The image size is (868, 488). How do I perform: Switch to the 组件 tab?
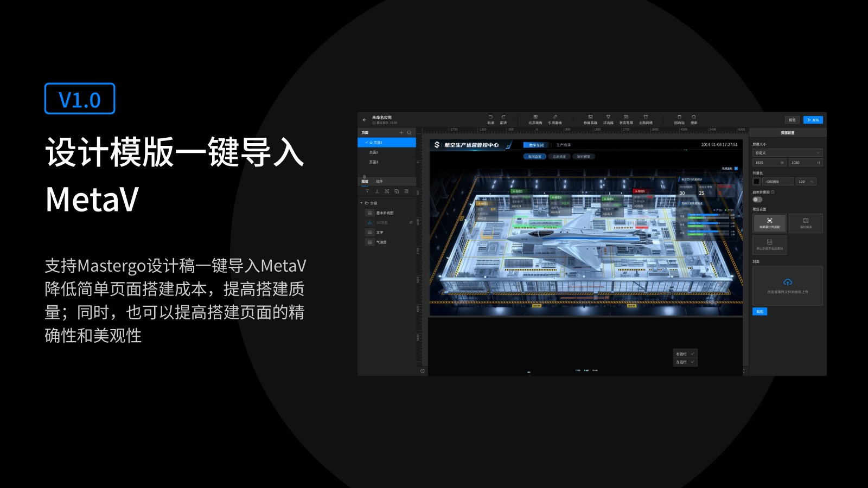[380, 181]
